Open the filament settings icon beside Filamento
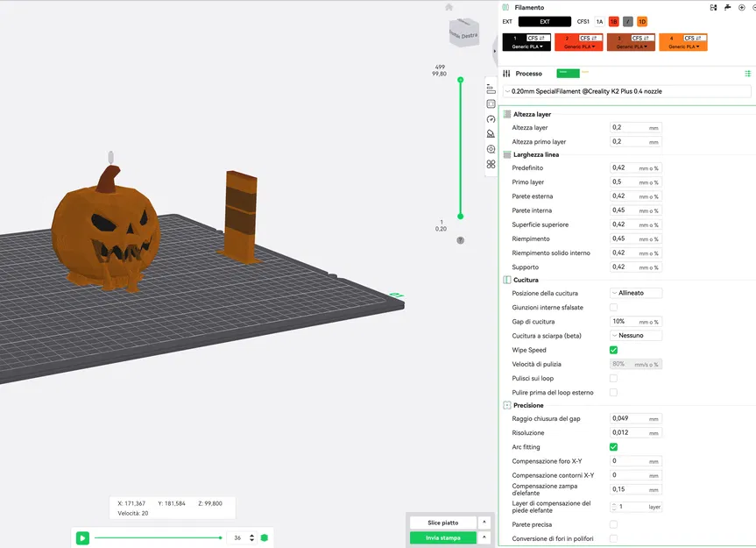The height and width of the screenshot is (548, 756). pos(505,7)
